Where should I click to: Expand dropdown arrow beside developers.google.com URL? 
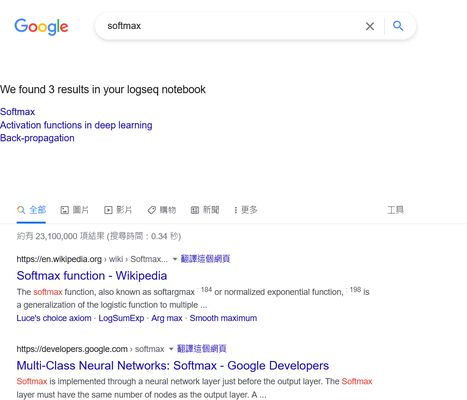coord(171,349)
